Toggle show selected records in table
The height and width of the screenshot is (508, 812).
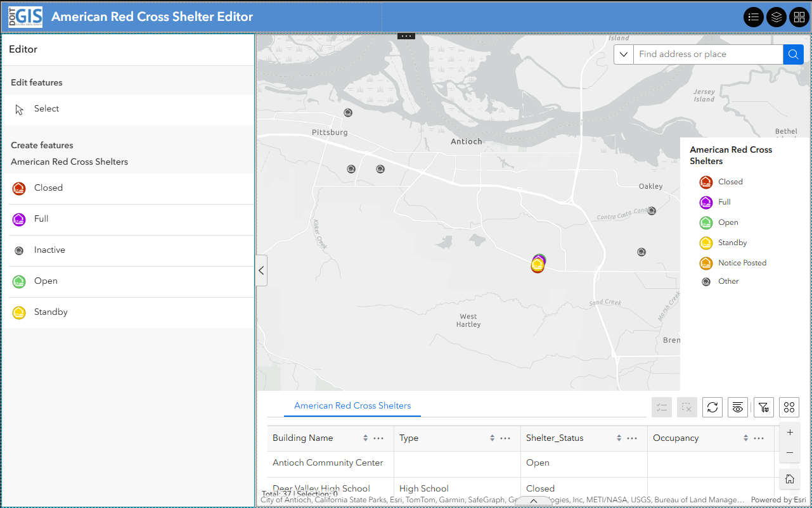pos(662,407)
